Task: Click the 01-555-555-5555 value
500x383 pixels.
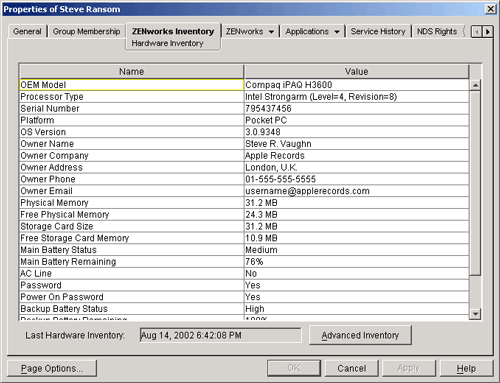Action: click(x=356, y=179)
